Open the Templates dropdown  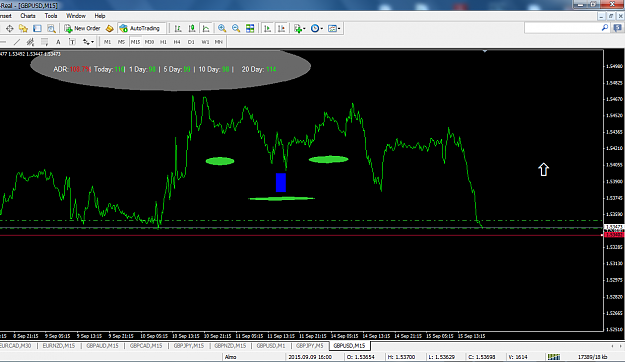[x=334, y=28]
